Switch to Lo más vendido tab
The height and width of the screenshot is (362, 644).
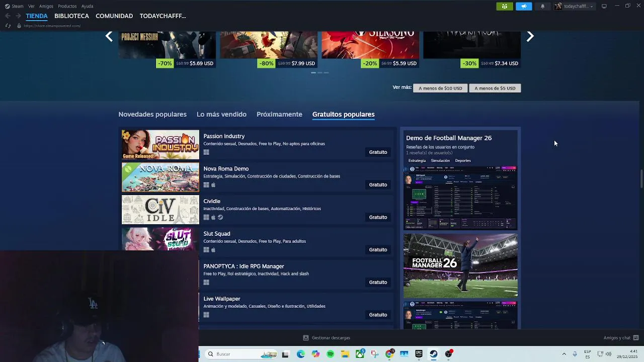pyautogui.click(x=221, y=114)
